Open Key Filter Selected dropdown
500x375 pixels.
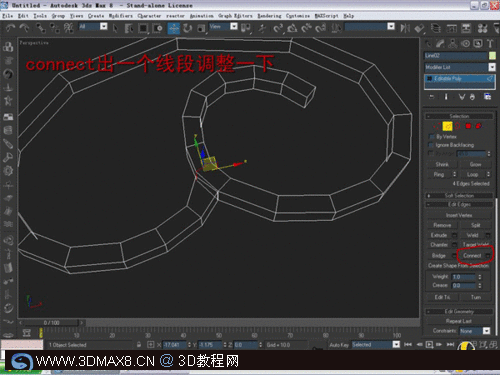coord(396,345)
